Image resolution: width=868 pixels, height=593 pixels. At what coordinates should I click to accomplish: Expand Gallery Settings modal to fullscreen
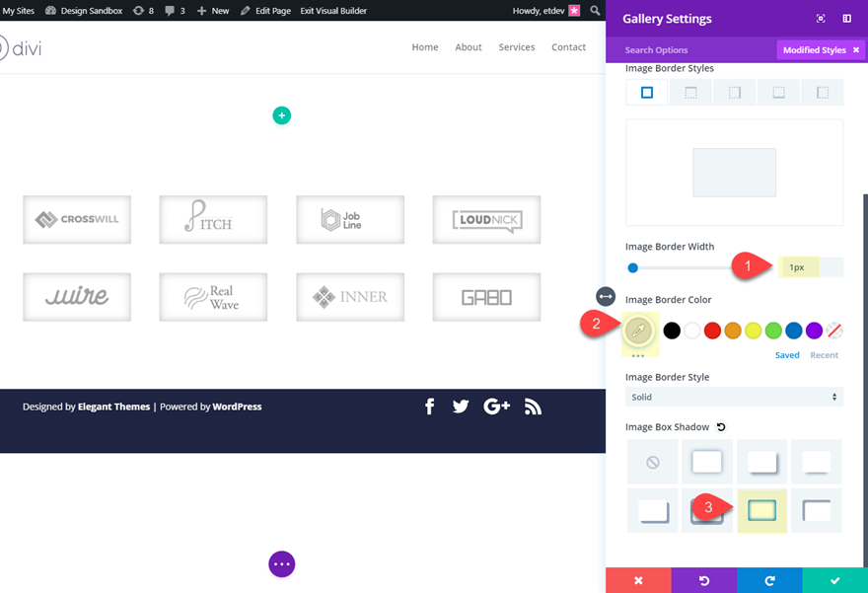pyautogui.click(x=821, y=19)
